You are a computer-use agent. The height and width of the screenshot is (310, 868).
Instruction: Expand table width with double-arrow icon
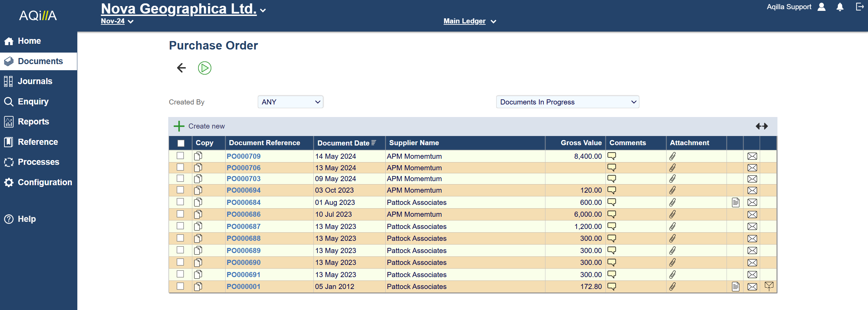click(x=761, y=126)
